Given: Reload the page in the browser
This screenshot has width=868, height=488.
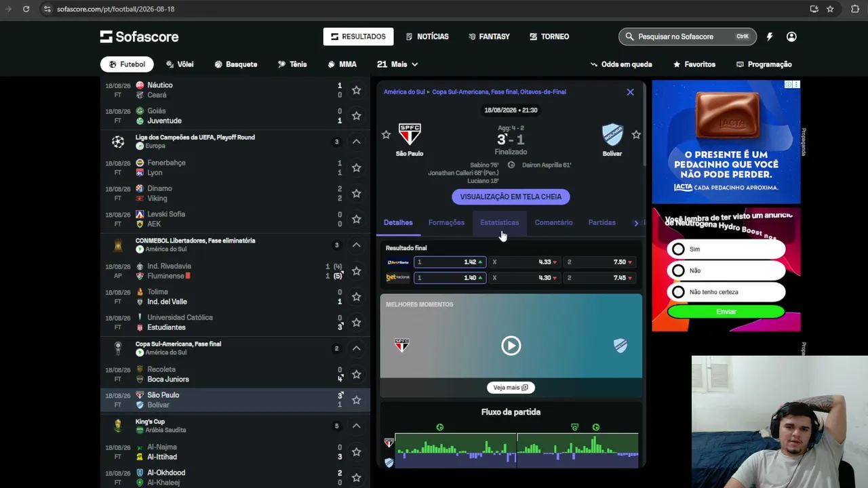Looking at the screenshot, I should point(26,9).
